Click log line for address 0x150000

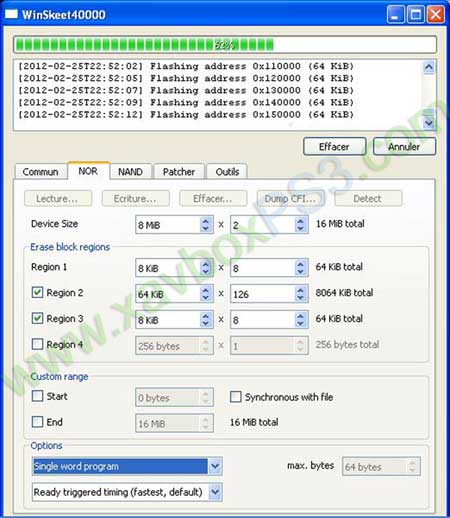pos(185,114)
